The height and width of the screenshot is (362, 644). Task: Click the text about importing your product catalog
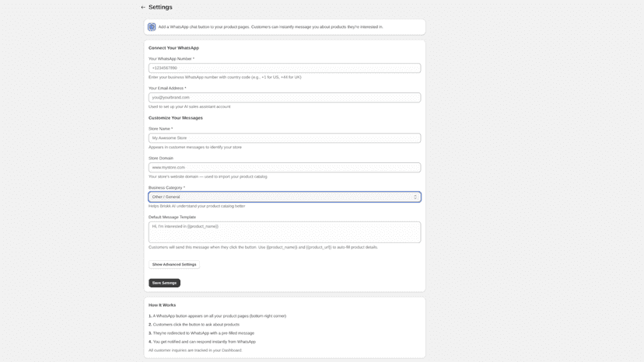point(208,177)
